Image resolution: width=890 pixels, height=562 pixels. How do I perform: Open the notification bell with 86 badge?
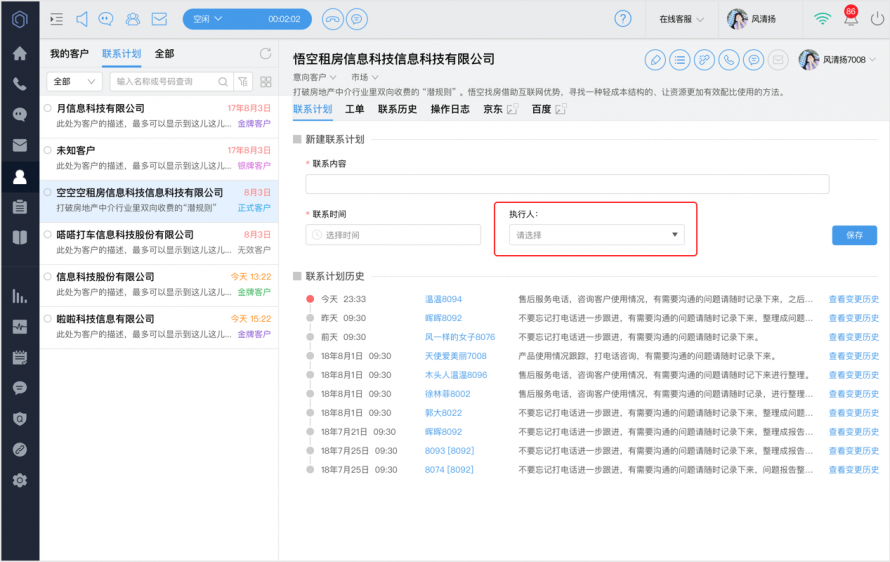(x=850, y=16)
